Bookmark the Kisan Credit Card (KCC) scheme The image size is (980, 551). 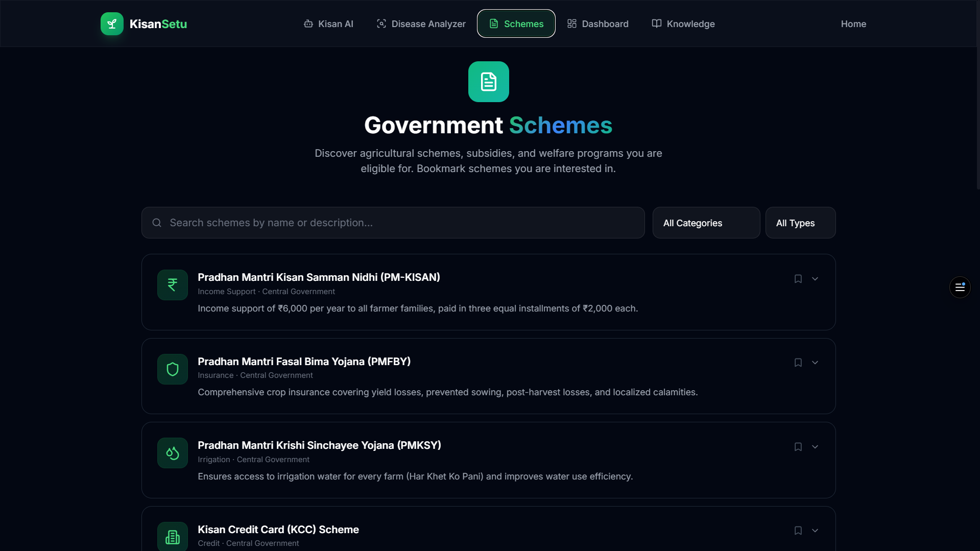(x=798, y=531)
